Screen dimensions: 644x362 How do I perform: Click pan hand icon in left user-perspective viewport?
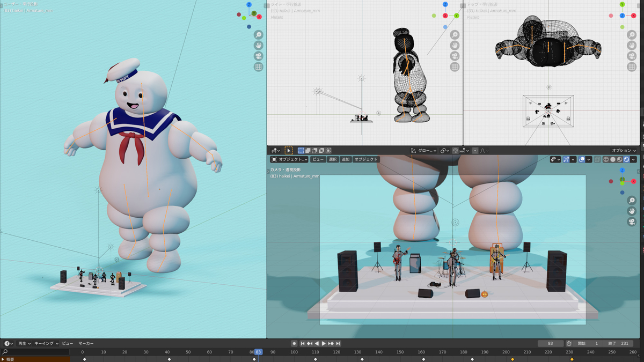coord(258,45)
